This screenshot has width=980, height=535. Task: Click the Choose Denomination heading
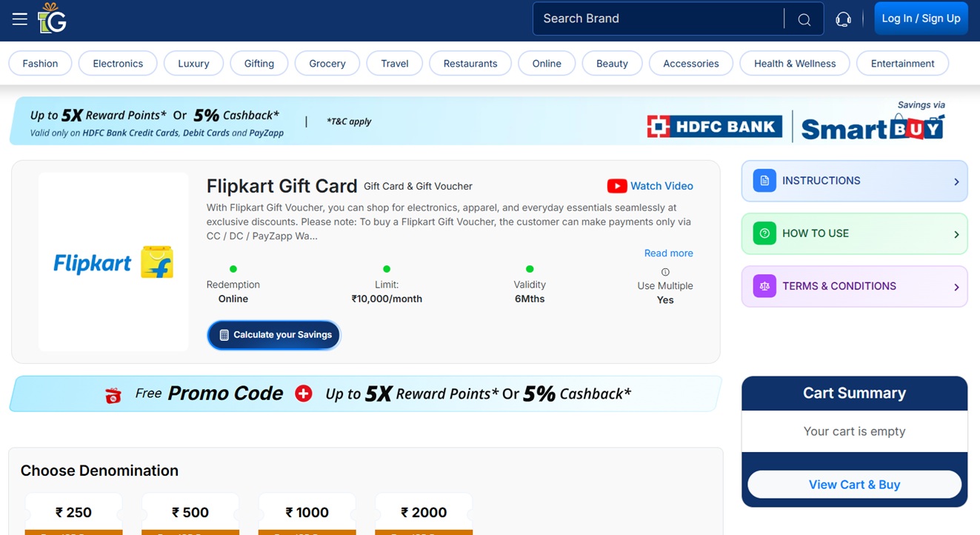[x=99, y=471]
